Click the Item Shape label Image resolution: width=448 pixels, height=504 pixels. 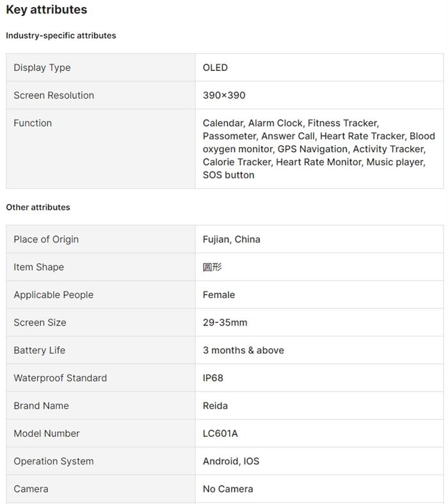[38, 267]
